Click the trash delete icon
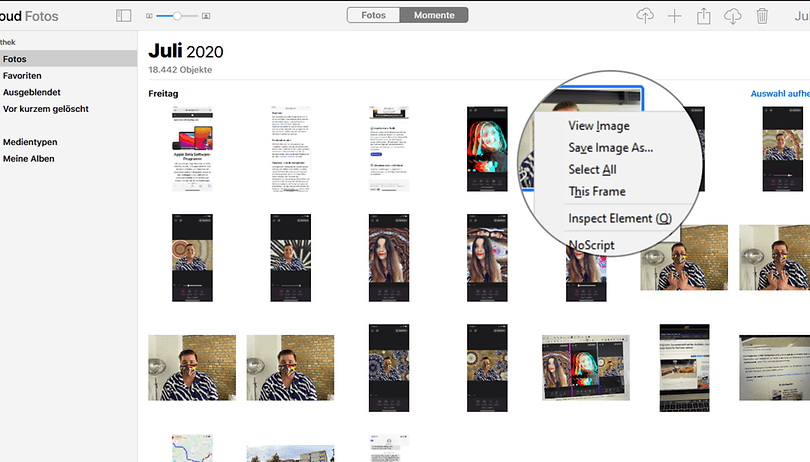This screenshot has width=810, height=462. pos(762,16)
